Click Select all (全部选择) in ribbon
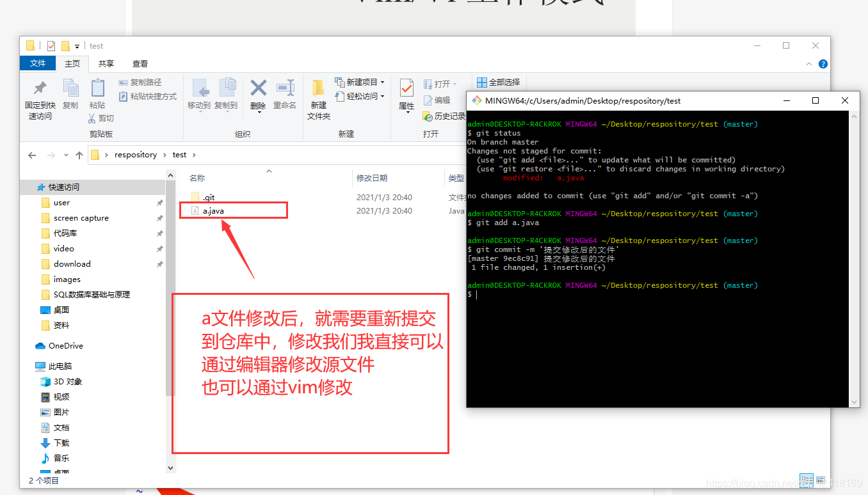 tap(499, 82)
